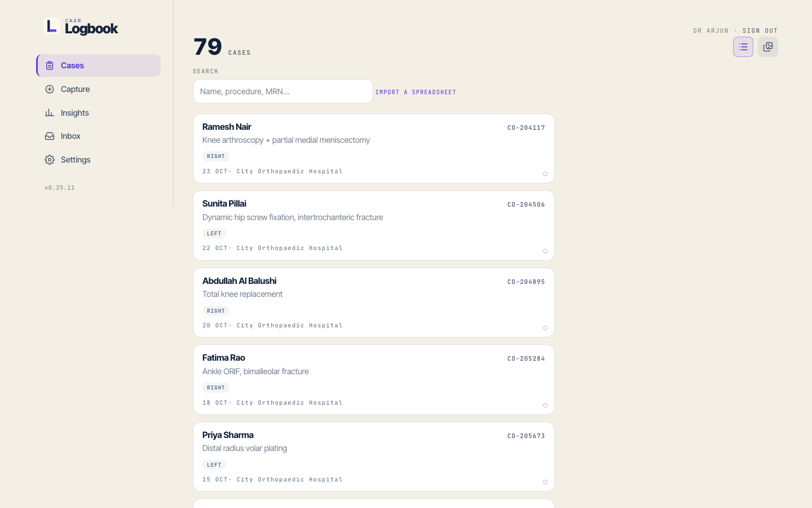Click Import a Spreadsheet link
The width and height of the screenshot is (812, 508).
point(416,92)
